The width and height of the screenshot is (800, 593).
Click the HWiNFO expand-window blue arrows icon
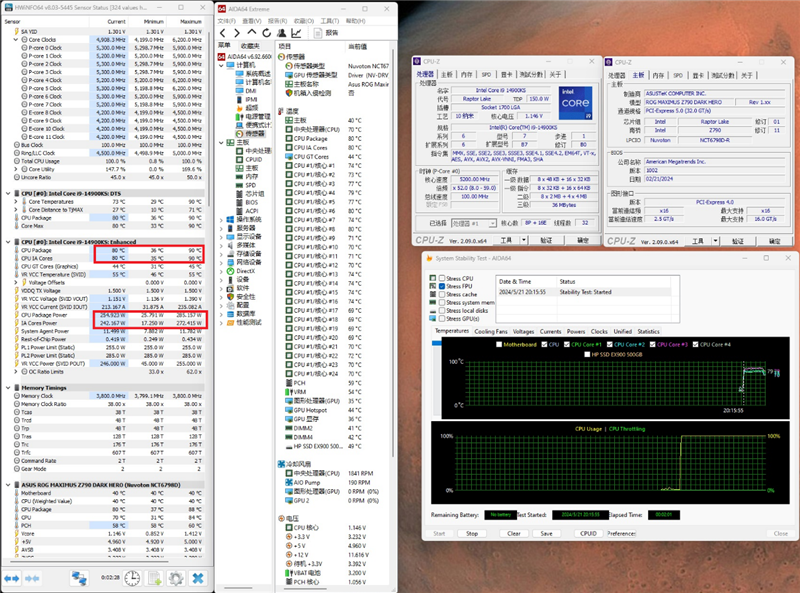point(12,578)
